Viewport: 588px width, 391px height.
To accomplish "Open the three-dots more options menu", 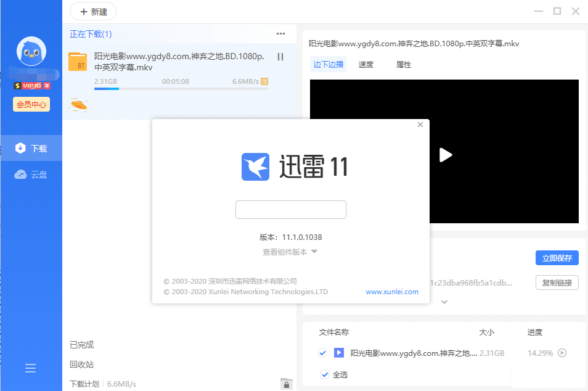I will click(280, 34).
